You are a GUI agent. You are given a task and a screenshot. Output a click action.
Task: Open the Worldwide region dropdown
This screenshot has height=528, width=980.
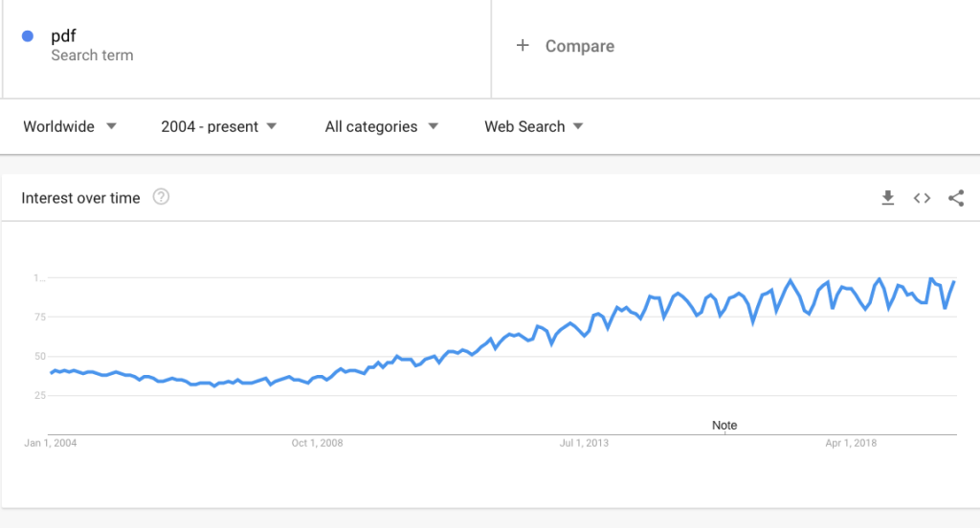(70, 126)
